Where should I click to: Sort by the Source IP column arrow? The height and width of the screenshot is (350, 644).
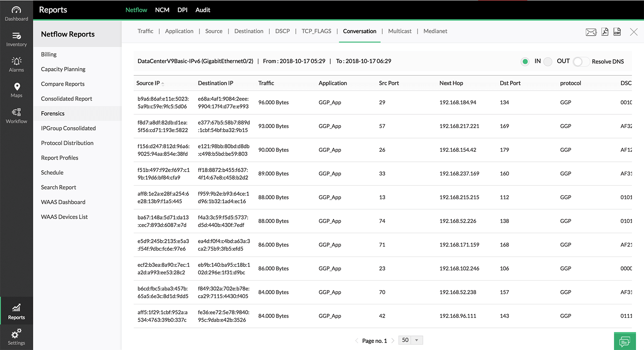tap(163, 84)
